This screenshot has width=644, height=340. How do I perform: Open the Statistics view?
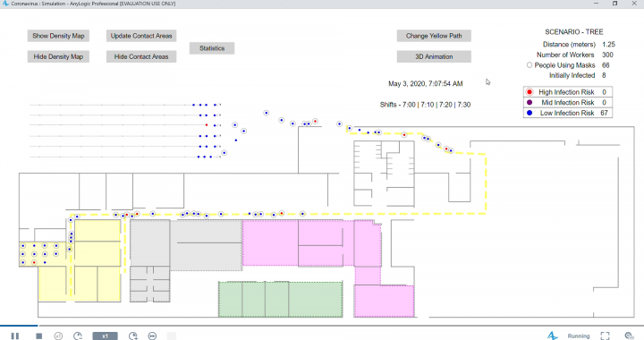[x=212, y=48]
